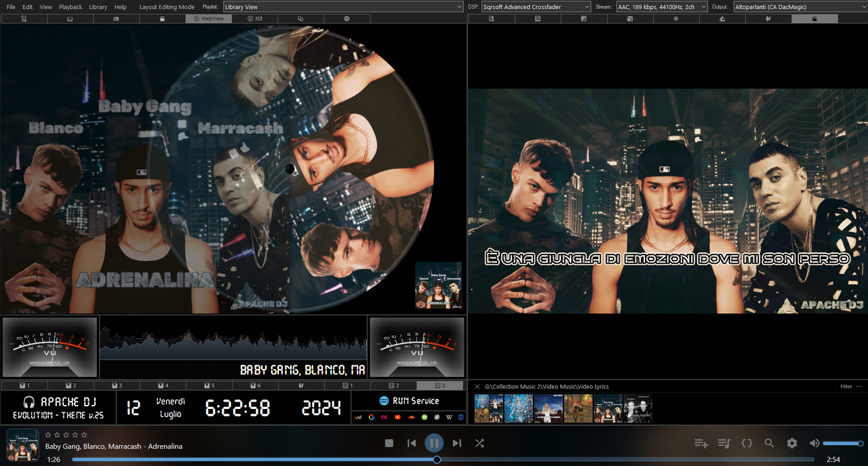Viewport: 868px width, 466px height.
Task: Select bottom panel tab 6
Action: (255, 385)
